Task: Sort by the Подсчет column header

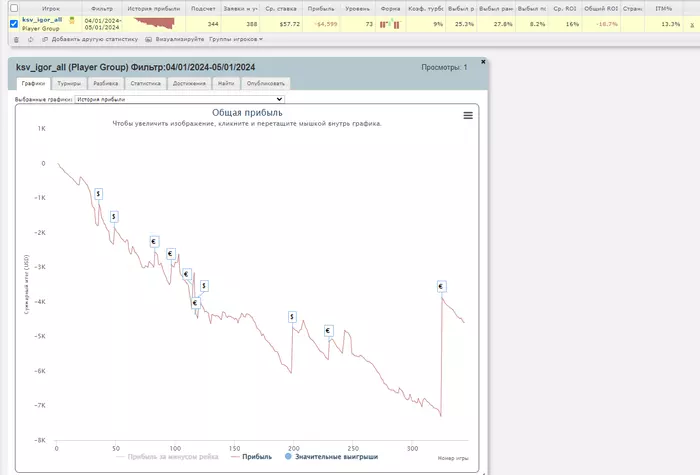Action: [x=203, y=8]
